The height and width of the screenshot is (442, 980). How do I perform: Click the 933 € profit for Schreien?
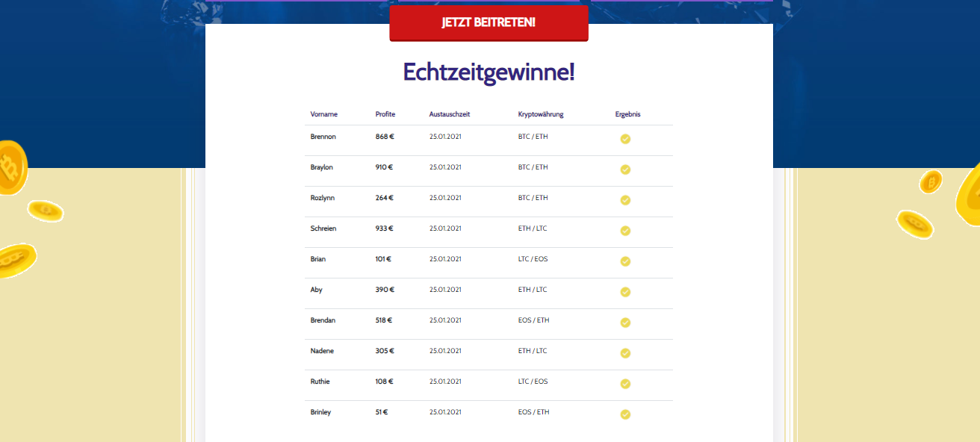pos(384,228)
